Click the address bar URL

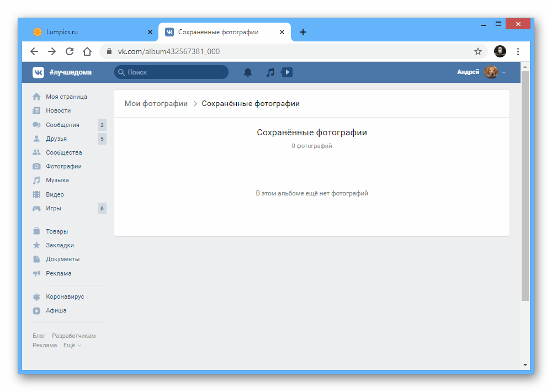coord(169,51)
